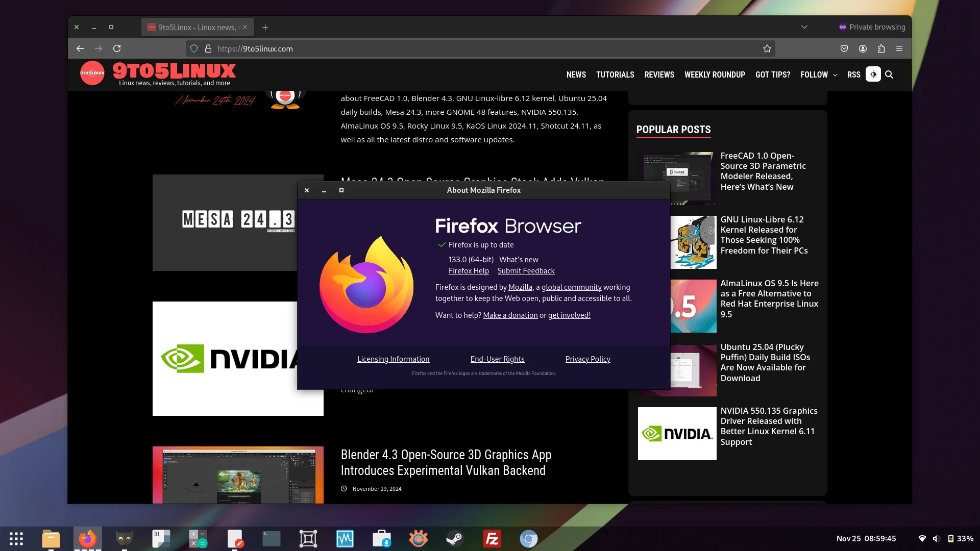This screenshot has width=980, height=551.
Task: Open the Firefox account icon
Action: click(x=863, y=48)
